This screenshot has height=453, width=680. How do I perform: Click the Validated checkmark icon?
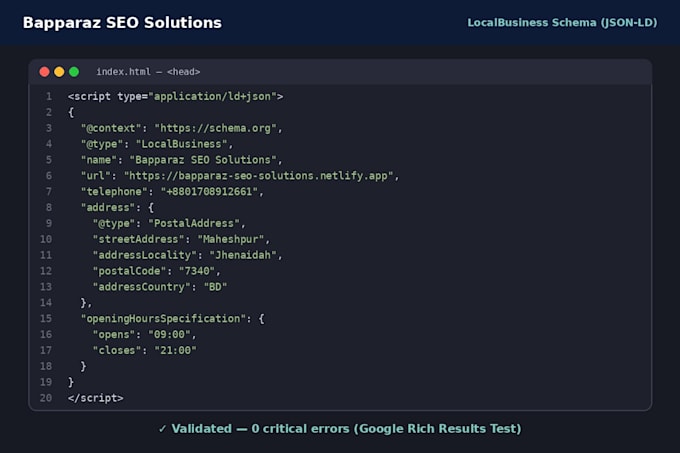click(x=162, y=429)
